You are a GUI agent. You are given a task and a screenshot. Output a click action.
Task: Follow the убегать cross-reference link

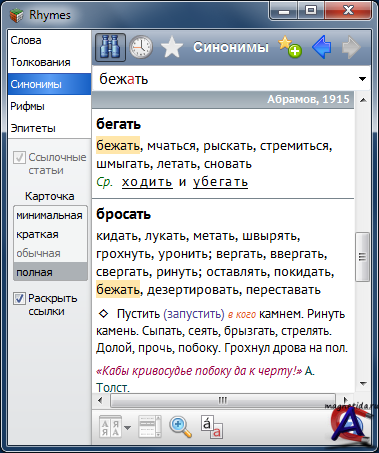coord(220,182)
